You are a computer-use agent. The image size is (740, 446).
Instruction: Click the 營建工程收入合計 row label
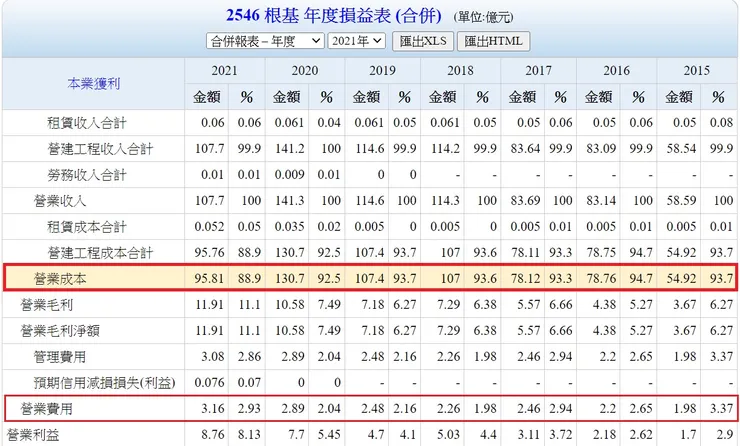coord(100,149)
